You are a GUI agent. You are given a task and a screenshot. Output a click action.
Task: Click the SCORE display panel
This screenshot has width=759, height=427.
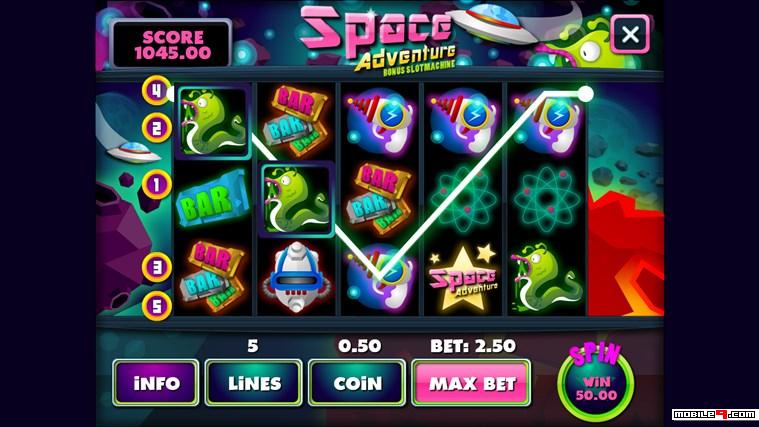(172, 45)
